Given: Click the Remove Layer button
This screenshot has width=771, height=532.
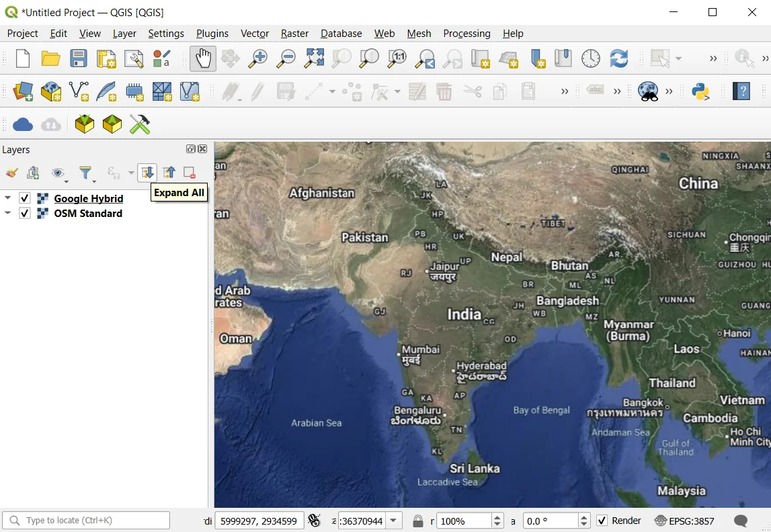Looking at the screenshot, I should point(190,173).
